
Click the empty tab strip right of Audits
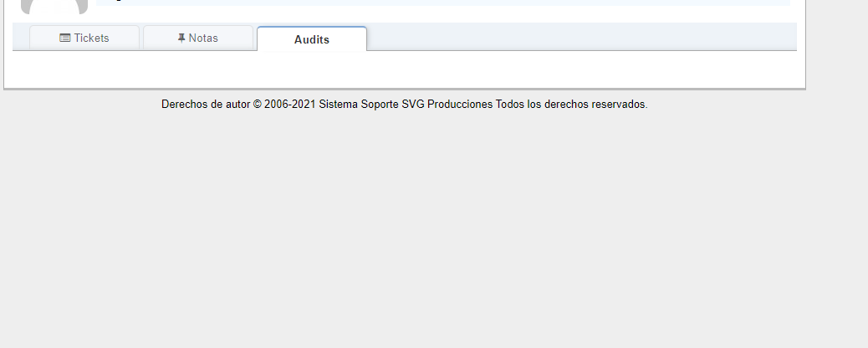[x=581, y=37]
